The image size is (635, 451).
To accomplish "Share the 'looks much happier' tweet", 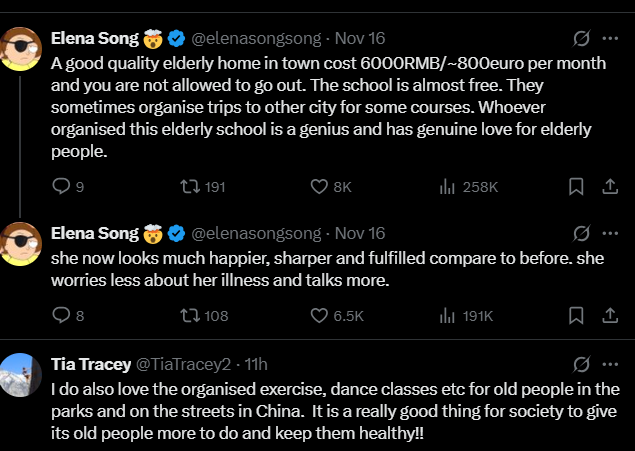I will [x=609, y=316].
